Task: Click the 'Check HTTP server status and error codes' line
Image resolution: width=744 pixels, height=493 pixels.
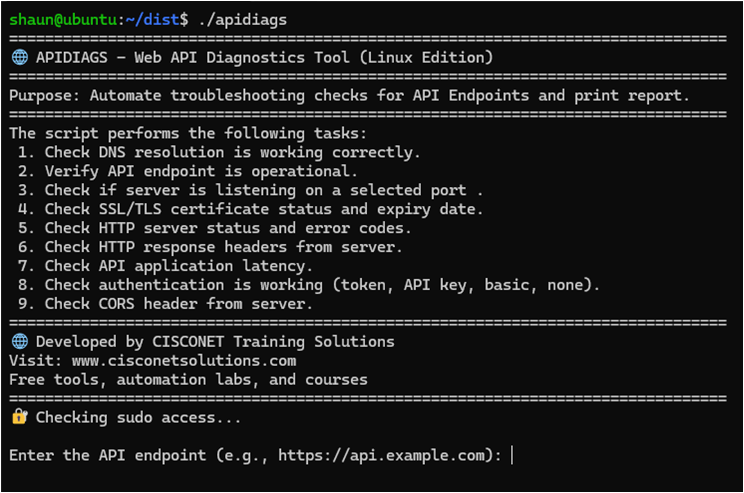Action: click(241, 228)
